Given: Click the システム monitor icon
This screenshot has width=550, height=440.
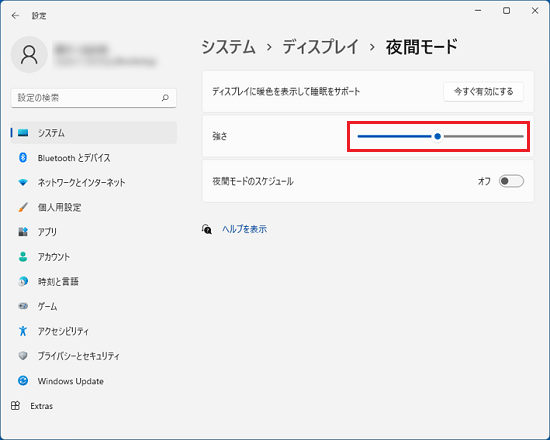Looking at the screenshot, I should (x=23, y=133).
